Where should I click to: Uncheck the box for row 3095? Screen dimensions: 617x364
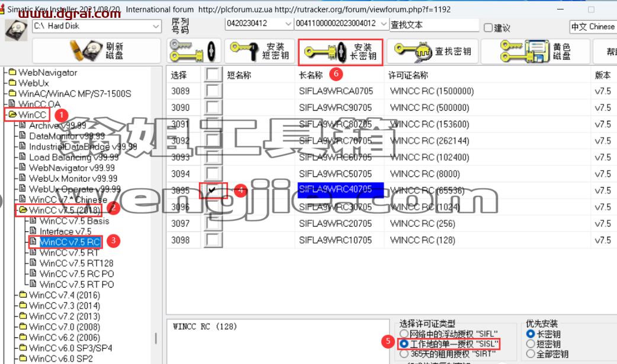(213, 190)
